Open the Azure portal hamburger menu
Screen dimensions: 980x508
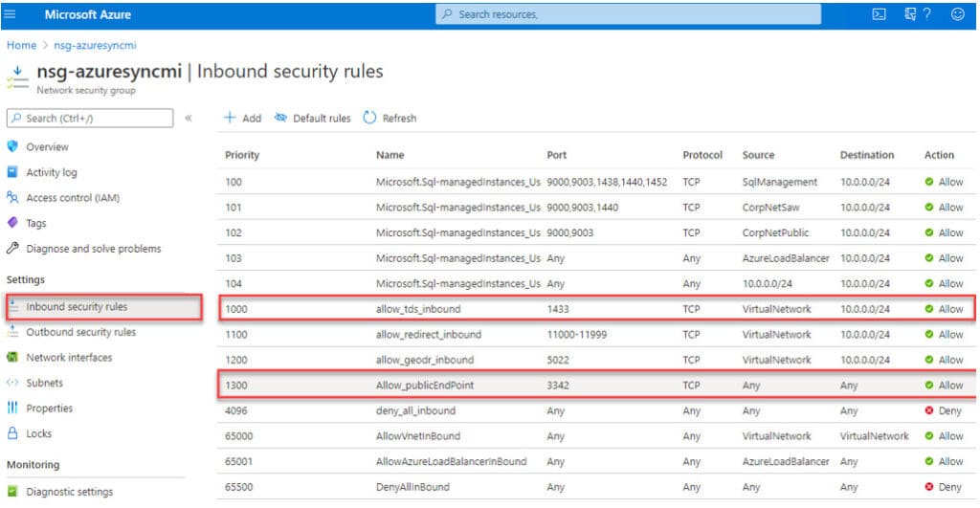coord(10,13)
